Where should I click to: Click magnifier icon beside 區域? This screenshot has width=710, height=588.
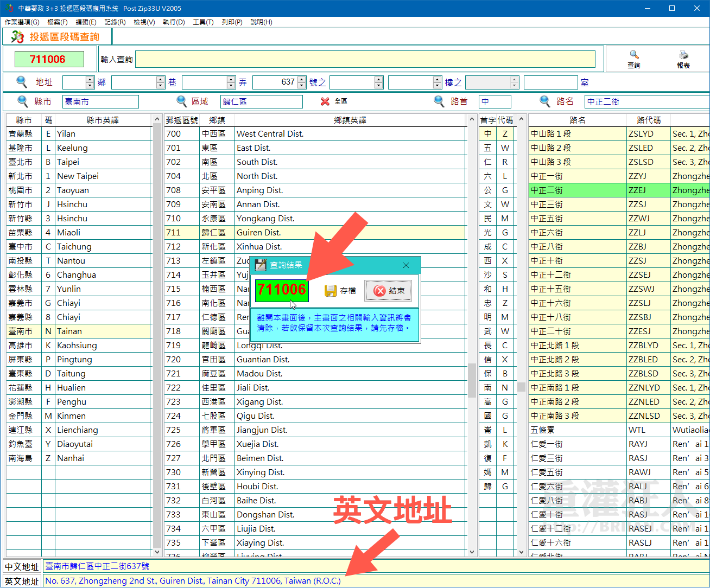point(182,101)
